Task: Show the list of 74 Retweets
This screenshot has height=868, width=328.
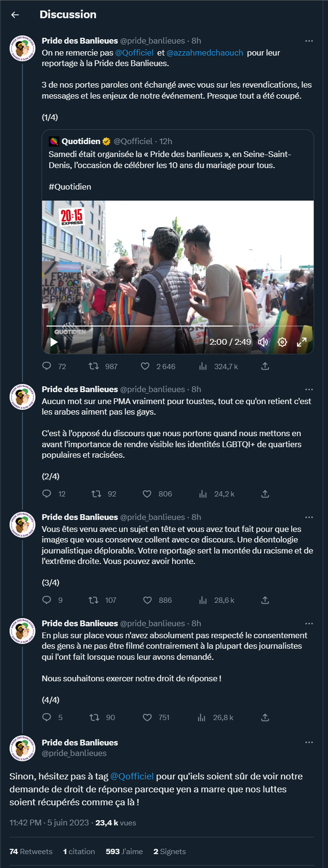Action: [x=31, y=851]
